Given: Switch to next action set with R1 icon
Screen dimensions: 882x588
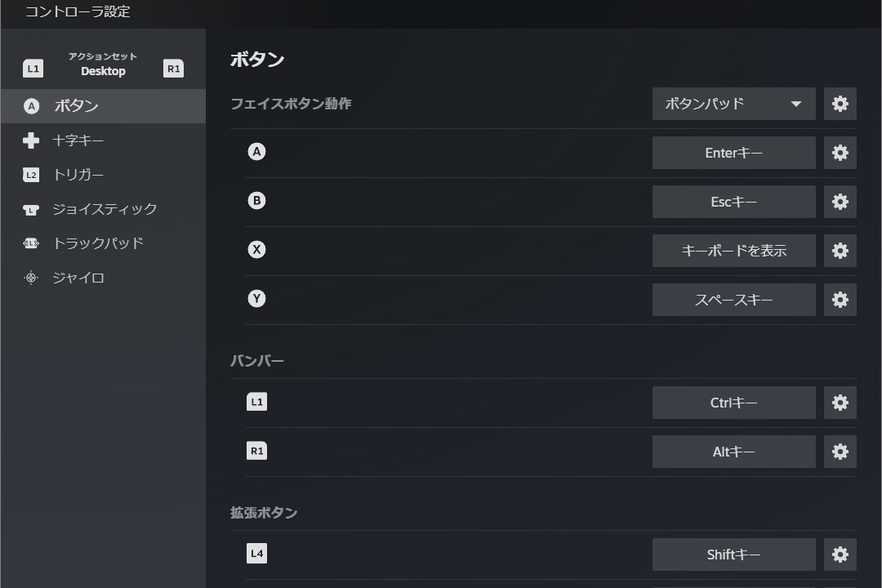Looking at the screenshot, I should tap(173, 69).
